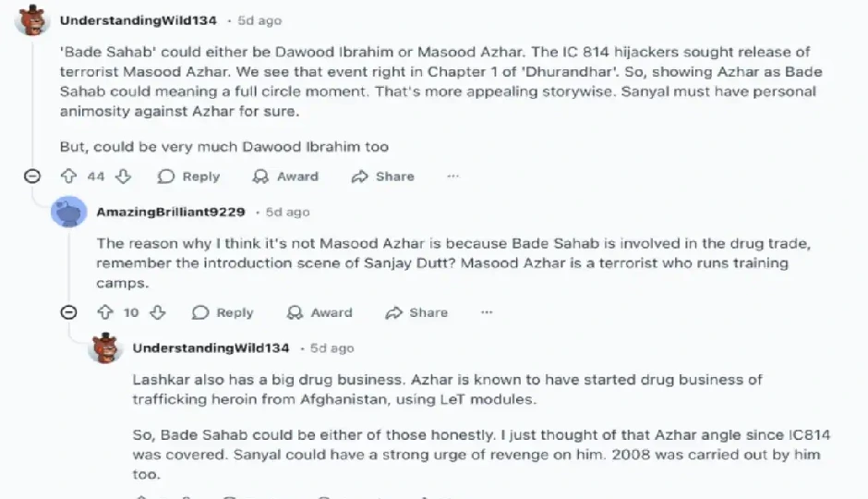The height and width of the screenshot is (499, 868).
Task: Collapse AmazingBrilliant9229's reply thread
Action: click(x=68, y=312)
